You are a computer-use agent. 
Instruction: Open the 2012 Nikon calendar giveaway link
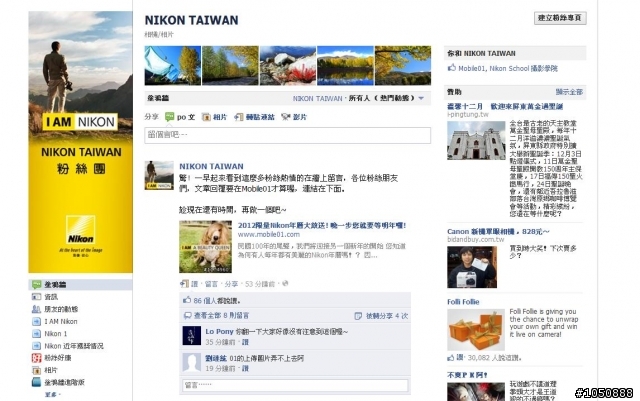322,225
